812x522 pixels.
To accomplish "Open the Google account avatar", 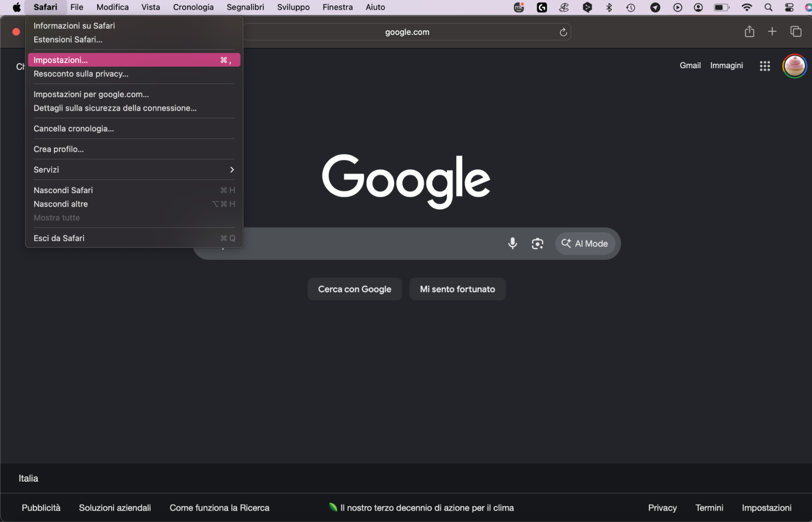I will 794,66.
